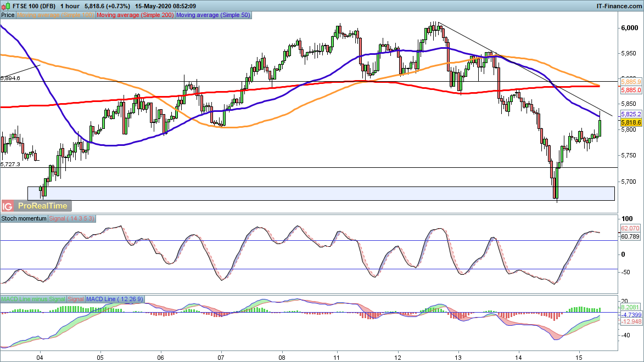Click the MACD Line (12 26 9) label
Image resolution: width=644 pixels, height=362 pixels.
click(x=114, y=299)
